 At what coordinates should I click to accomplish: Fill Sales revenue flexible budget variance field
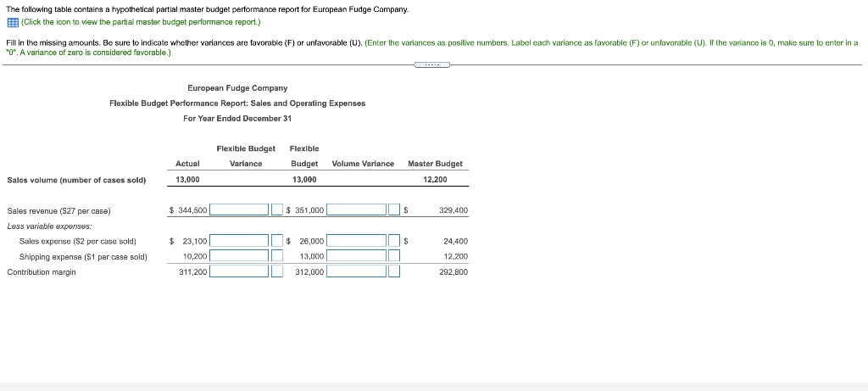click(x=239, y=209)
